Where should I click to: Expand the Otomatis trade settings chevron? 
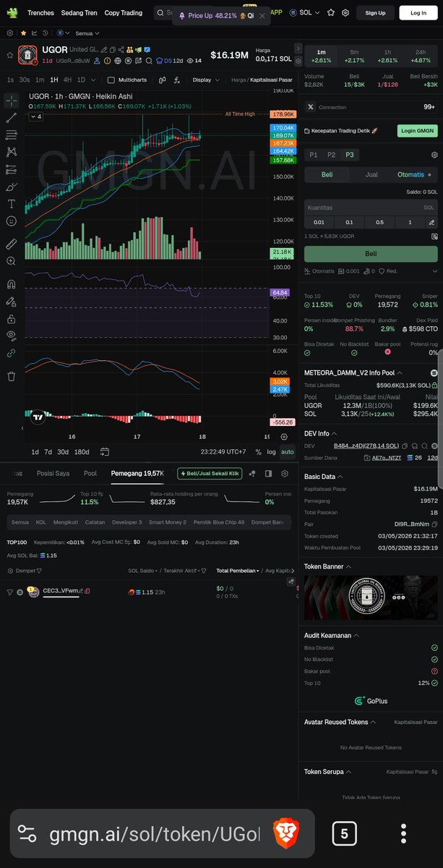coord(434,271)
